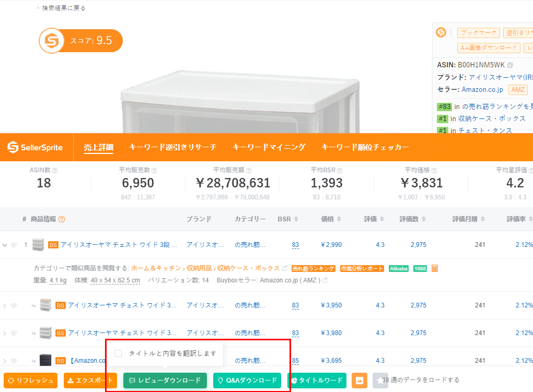
Task: Open row 1 brand アイリスオ… link
Action: click(x=205, y=245)
